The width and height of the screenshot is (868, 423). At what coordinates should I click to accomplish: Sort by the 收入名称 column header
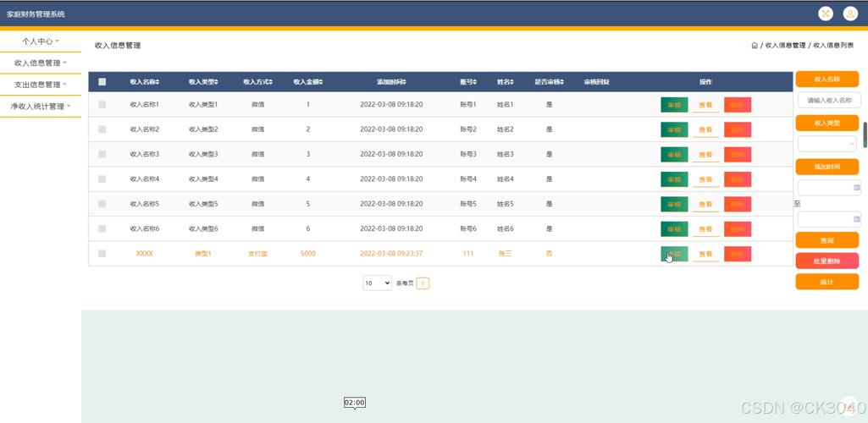145,82
